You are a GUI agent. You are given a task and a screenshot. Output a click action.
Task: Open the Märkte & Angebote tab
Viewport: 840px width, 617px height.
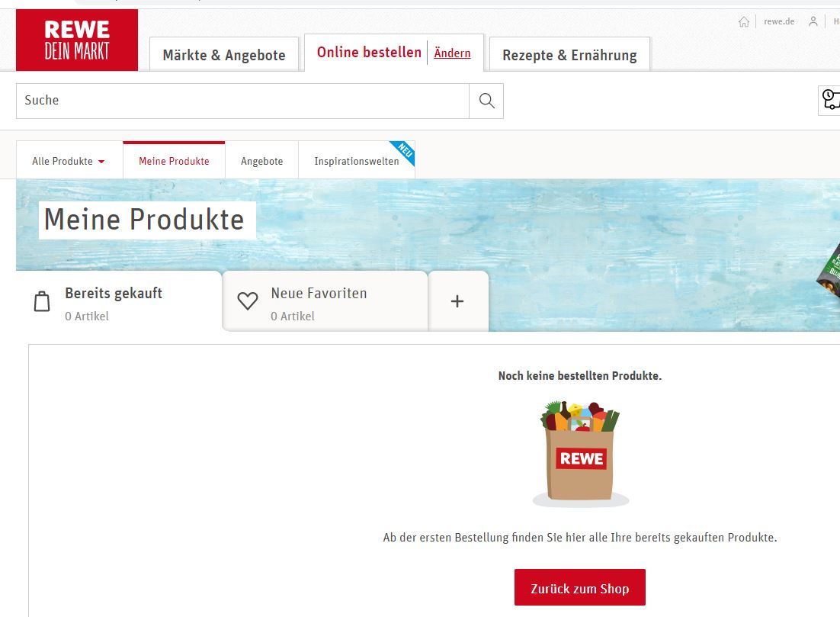coord(224,55)
